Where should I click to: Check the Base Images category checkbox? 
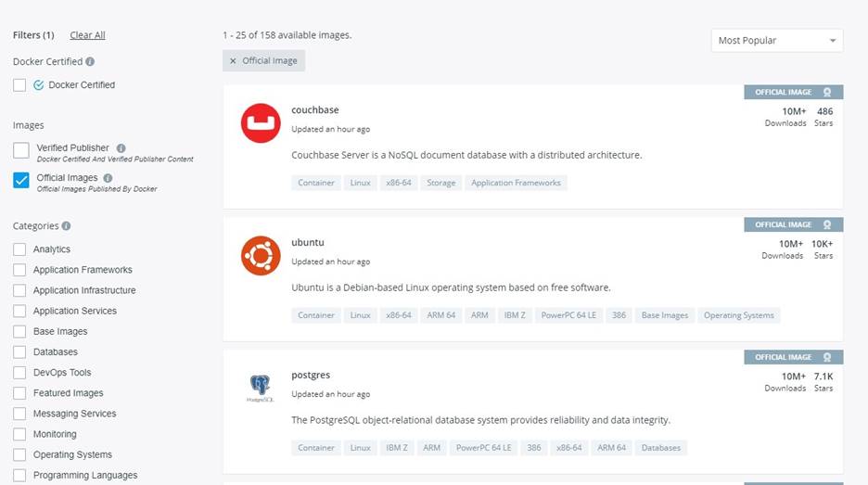click(x=19, y=331)
